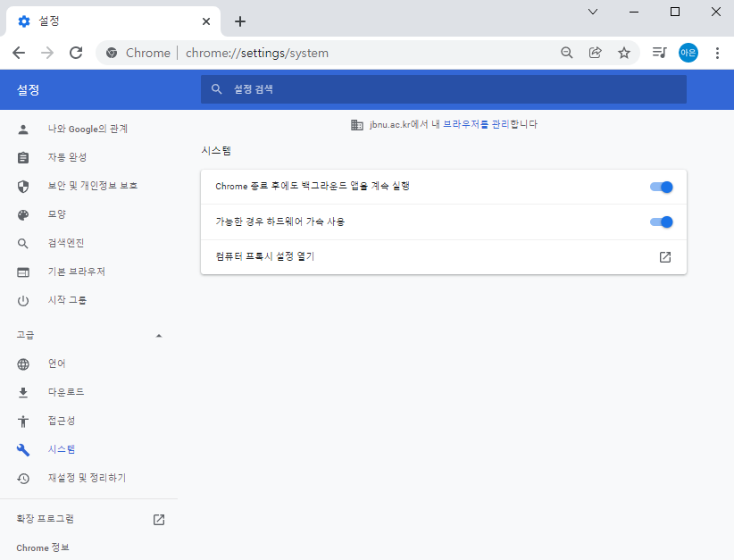Image resolution: width=734 pixels, height=560 pixels.
Task: Click the wrench system icon
Action: pos(23,450)
